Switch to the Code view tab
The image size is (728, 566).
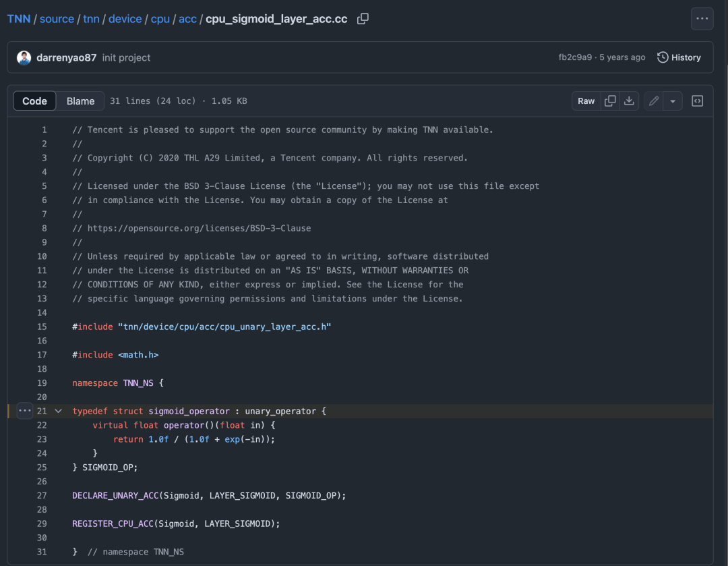[x=35, y=101]
